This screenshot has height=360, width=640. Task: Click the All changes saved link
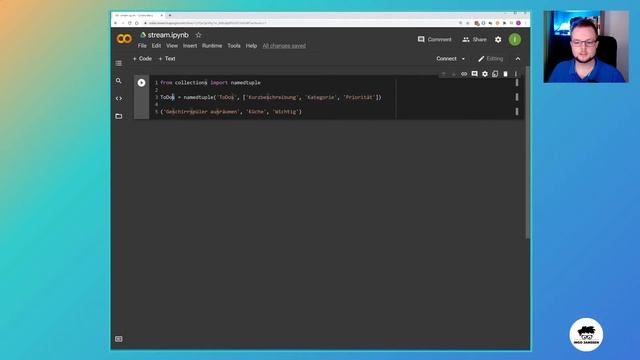point(284,46)
